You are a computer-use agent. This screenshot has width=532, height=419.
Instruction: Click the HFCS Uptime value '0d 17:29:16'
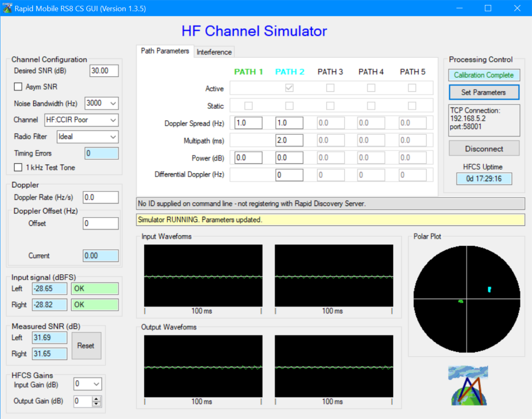click(484, 179)
